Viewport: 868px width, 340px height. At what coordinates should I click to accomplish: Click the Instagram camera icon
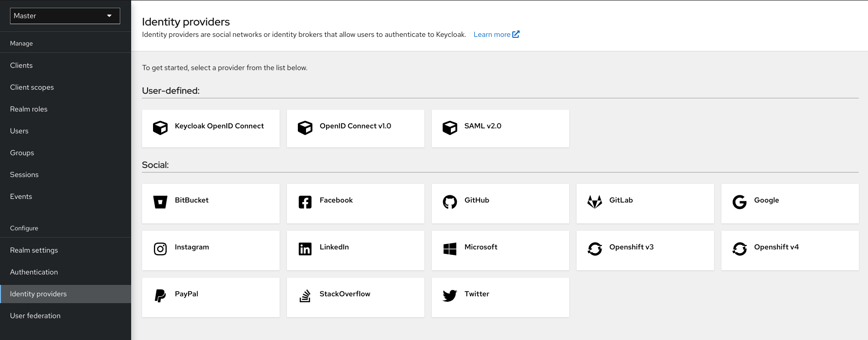tap(160, 249)
